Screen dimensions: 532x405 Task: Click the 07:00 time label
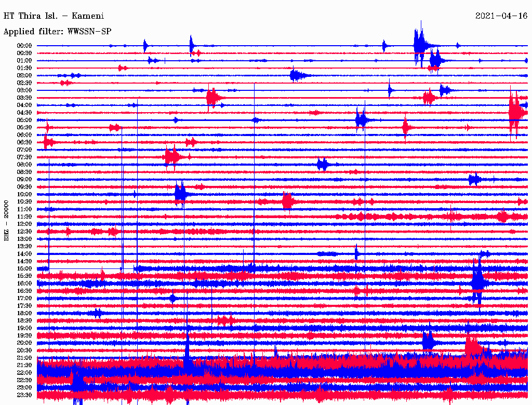[x=24, y=150]
